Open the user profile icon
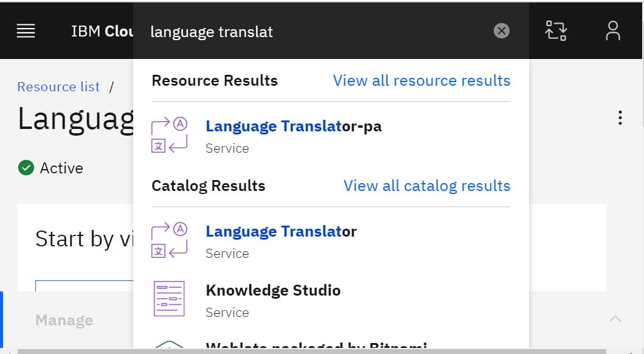The width and height of the screenshot is (644, 354). tap(613, 31)
